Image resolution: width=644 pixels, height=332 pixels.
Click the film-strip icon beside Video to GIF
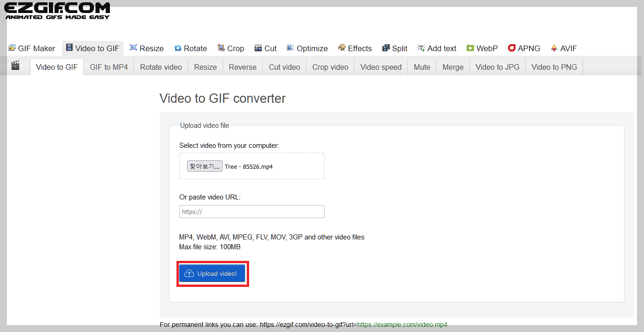[x=69, y=48]
